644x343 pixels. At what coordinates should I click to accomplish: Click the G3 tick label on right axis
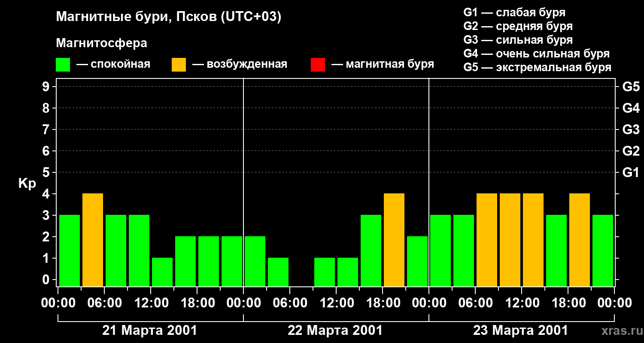pos(631,129)
